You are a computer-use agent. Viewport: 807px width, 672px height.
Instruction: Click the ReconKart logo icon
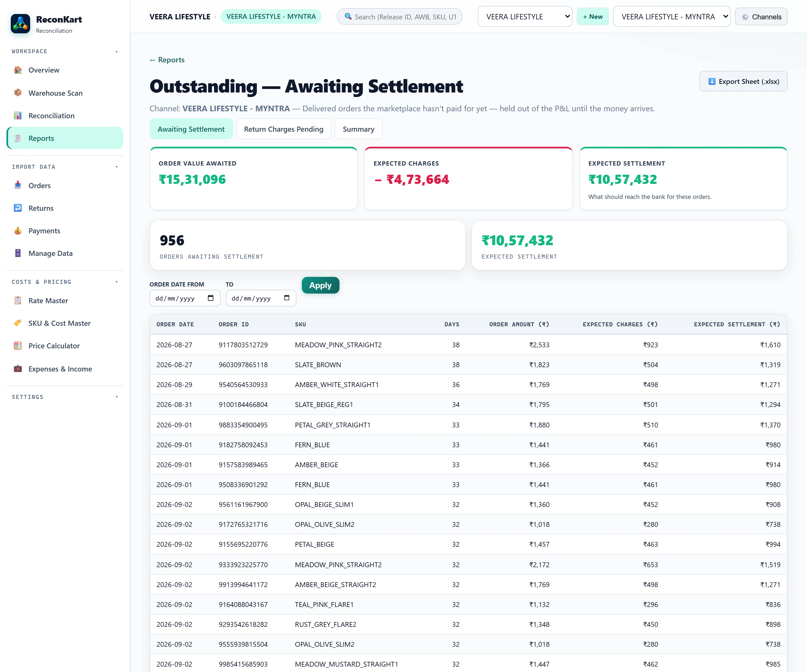(20, 24)
